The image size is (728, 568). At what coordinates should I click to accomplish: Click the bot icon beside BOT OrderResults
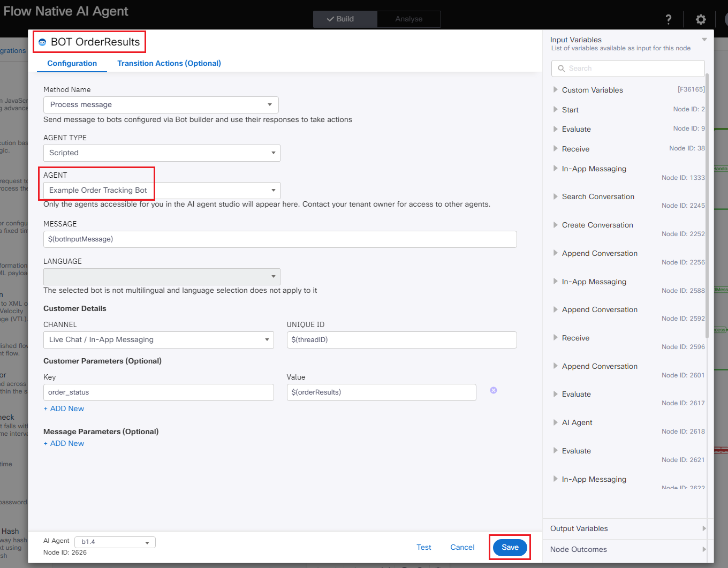(x=42, y=42)
